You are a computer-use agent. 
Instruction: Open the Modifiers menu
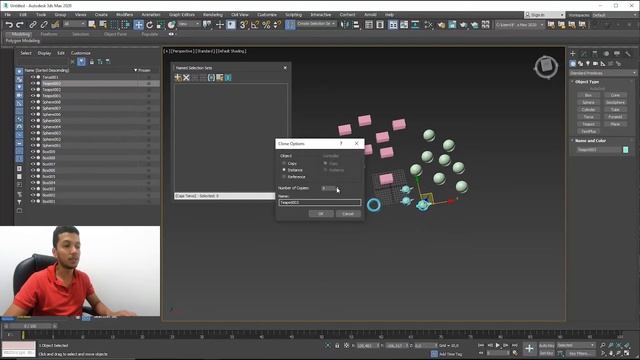click(124, 15)
